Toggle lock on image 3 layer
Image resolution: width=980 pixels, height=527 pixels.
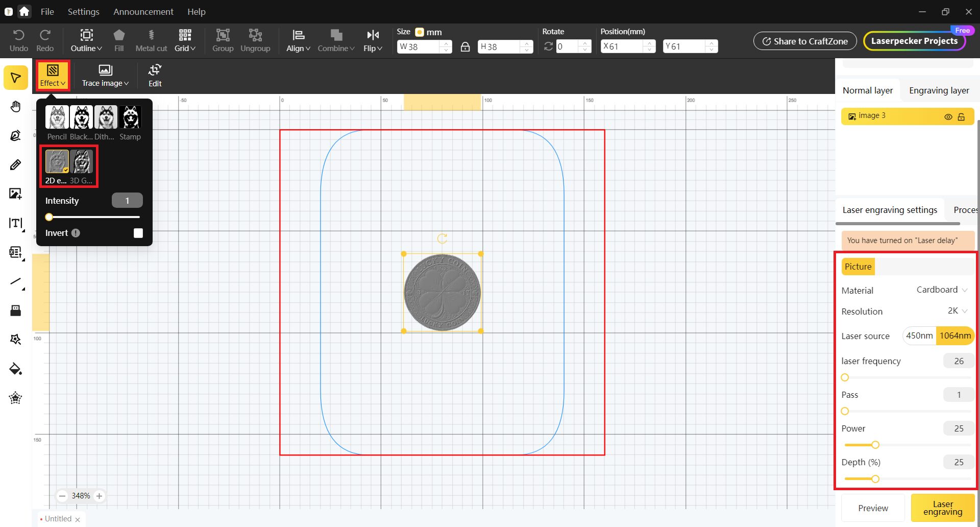point(962,117)
